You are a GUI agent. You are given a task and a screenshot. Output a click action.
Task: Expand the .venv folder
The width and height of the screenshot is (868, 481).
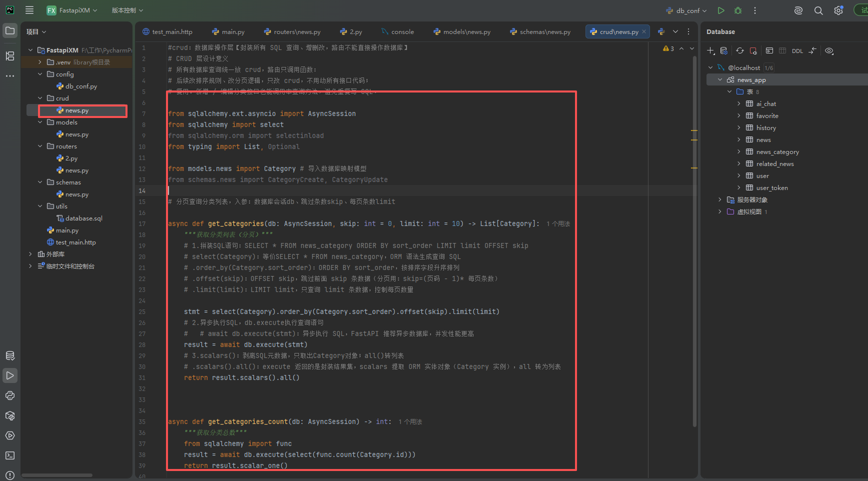click(x=40, y=62)
